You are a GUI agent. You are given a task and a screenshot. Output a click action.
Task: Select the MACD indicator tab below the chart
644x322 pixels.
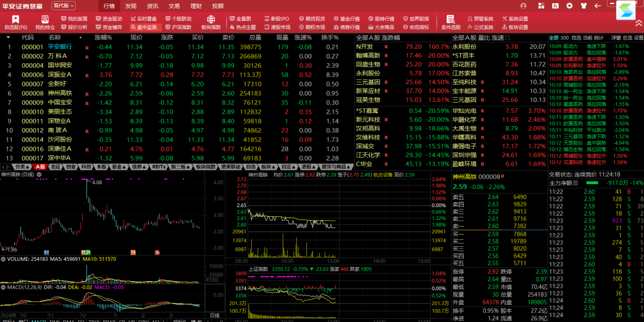click(39, 321)
